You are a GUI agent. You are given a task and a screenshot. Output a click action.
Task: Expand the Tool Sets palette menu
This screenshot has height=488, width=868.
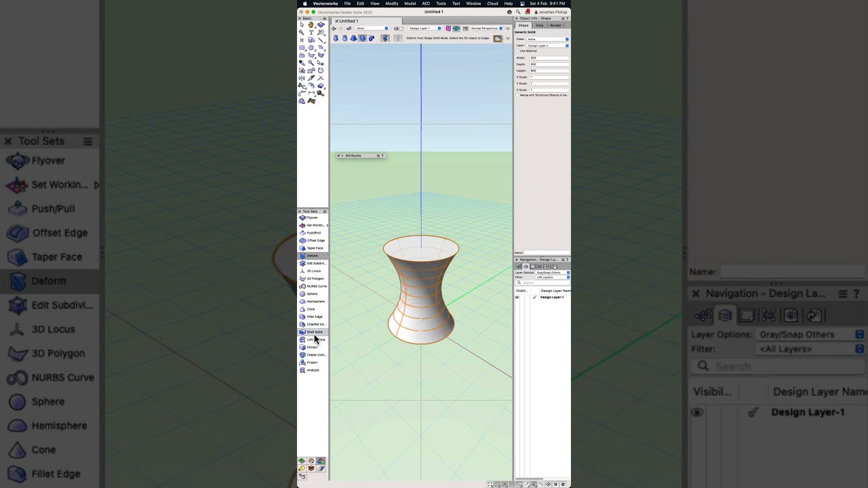(x=324, y=211)
